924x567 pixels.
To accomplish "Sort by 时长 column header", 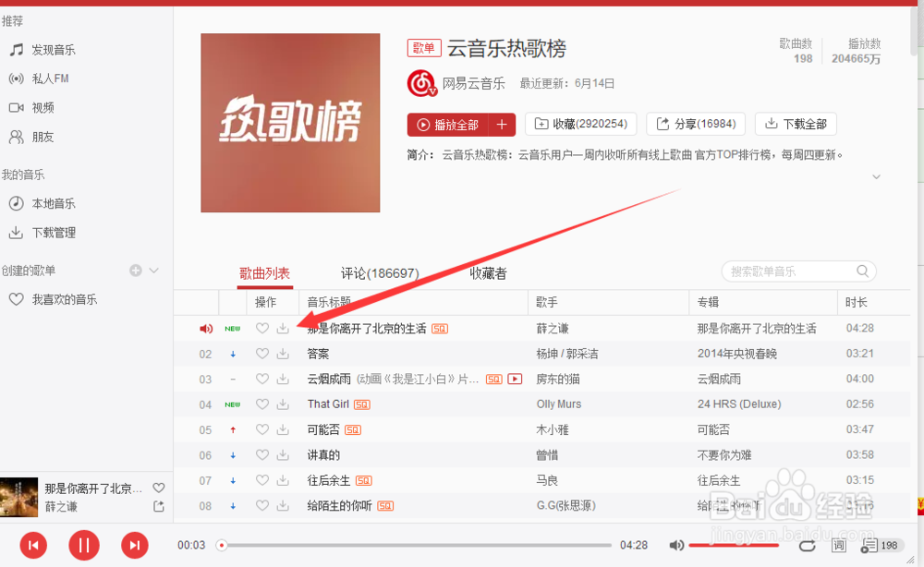I will coord(857,303).
